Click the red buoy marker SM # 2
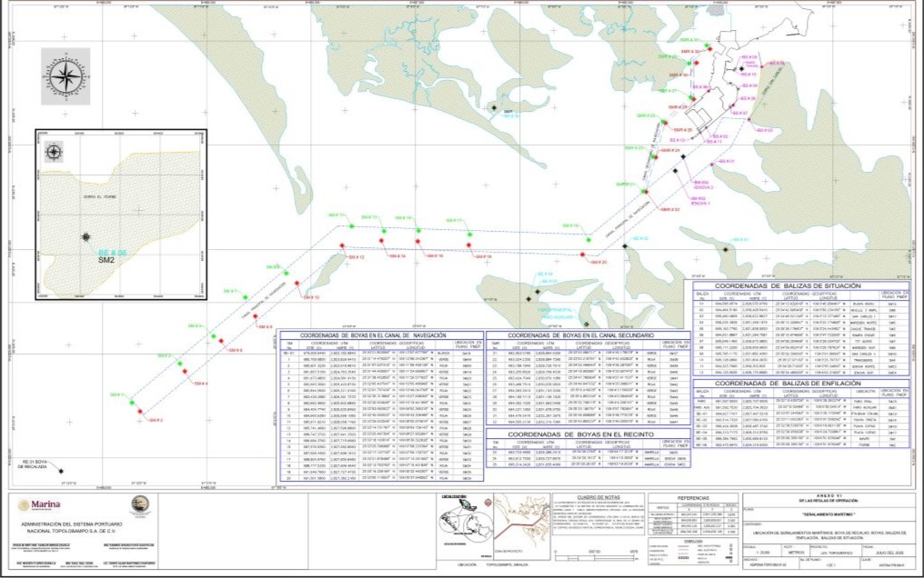The height and width of the screenshot is (578, 924). pyautogui.click(x=140, y=412)
